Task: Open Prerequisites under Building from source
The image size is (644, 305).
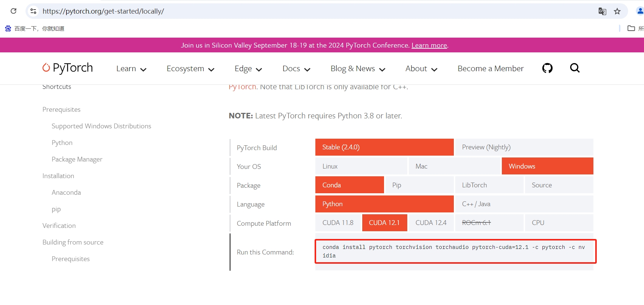Action: (71, 259)
